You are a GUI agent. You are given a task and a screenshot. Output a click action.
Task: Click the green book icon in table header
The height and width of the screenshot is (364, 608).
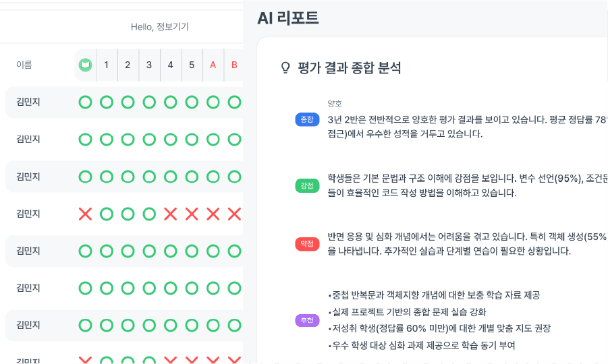(x=85, y=65)
